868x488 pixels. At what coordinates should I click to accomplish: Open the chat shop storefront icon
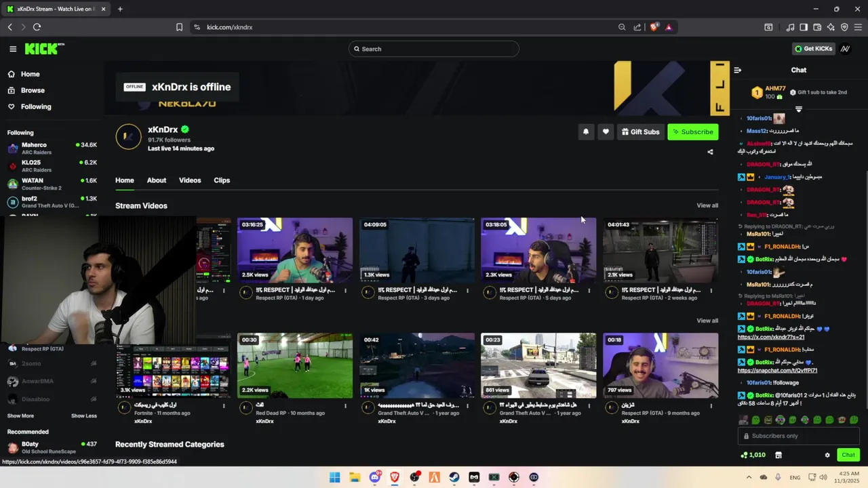click(778, 455)
